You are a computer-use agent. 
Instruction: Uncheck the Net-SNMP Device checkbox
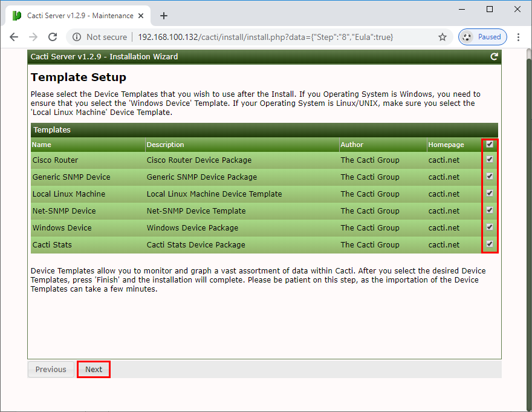tap(490, 211)
